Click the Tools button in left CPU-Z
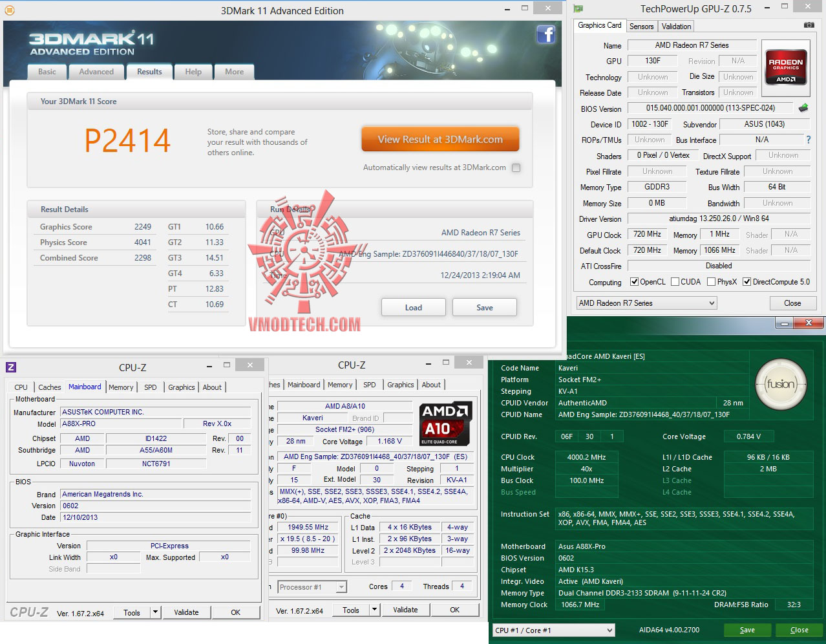This screenshot has width=826, height=644. coord(132,612)
